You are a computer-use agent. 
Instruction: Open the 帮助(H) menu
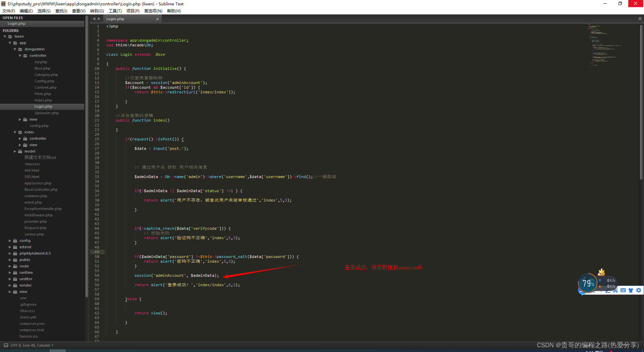(x=174, y=11)
